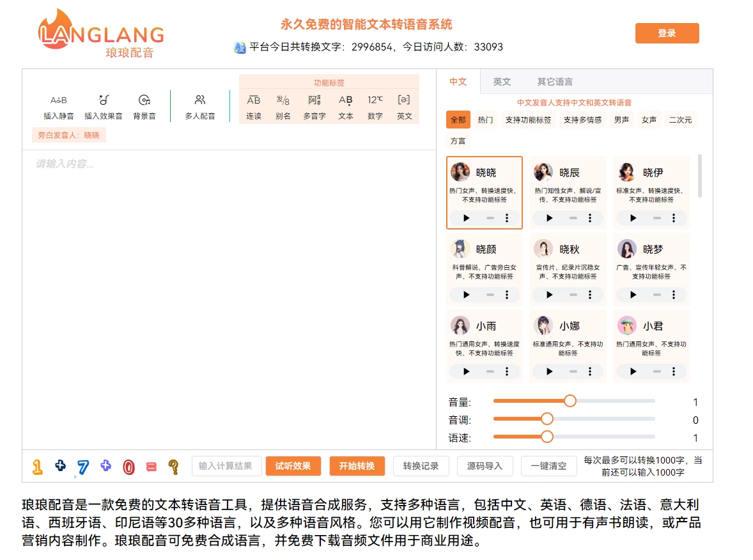The height and width of the screenshot is (560, 753).
Task: Click the 登录 login button
Action: [x=667, y=33]
